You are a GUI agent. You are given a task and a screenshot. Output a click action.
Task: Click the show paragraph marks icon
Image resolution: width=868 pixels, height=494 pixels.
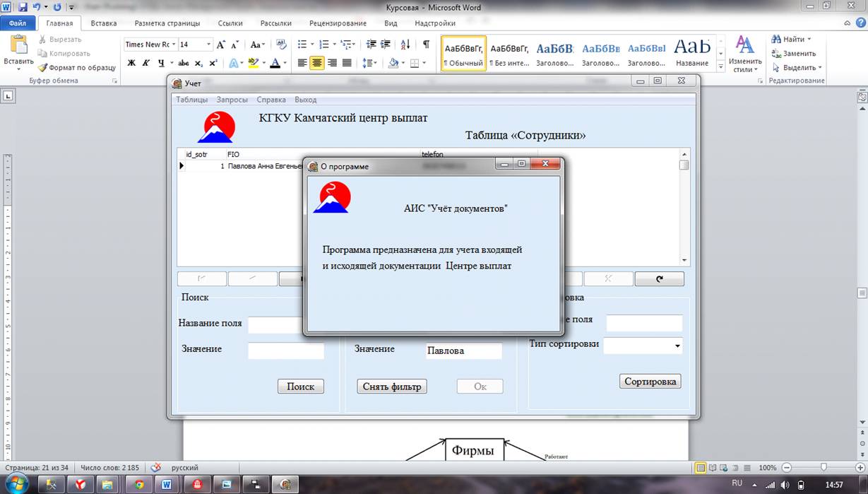[x=426, y=45]
